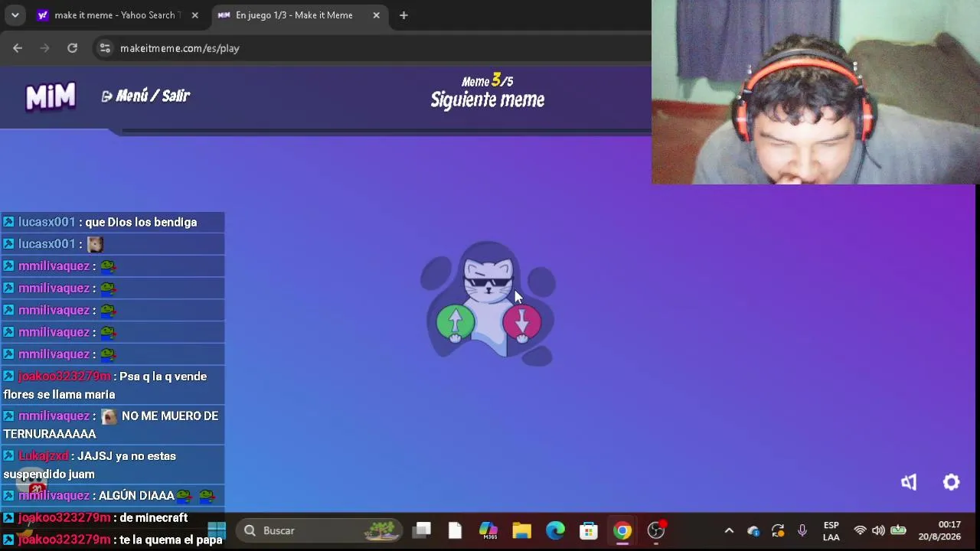
Task: Expand the hidden system tray icons
Action: [729, 530]
